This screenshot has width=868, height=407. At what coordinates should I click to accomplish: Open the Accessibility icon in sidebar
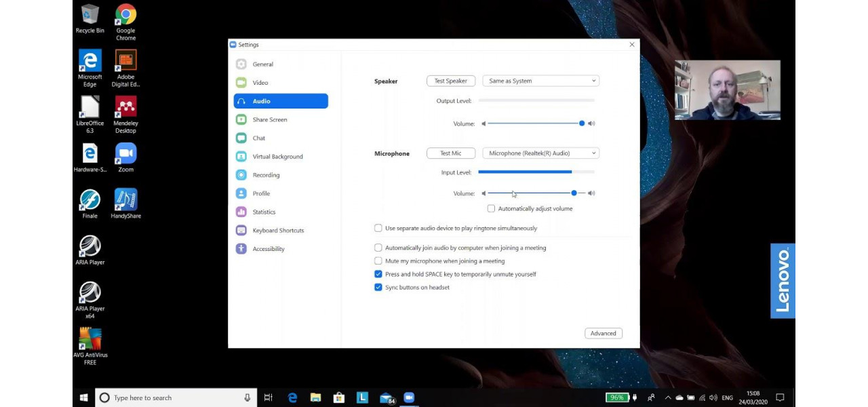tap(241, 249)
